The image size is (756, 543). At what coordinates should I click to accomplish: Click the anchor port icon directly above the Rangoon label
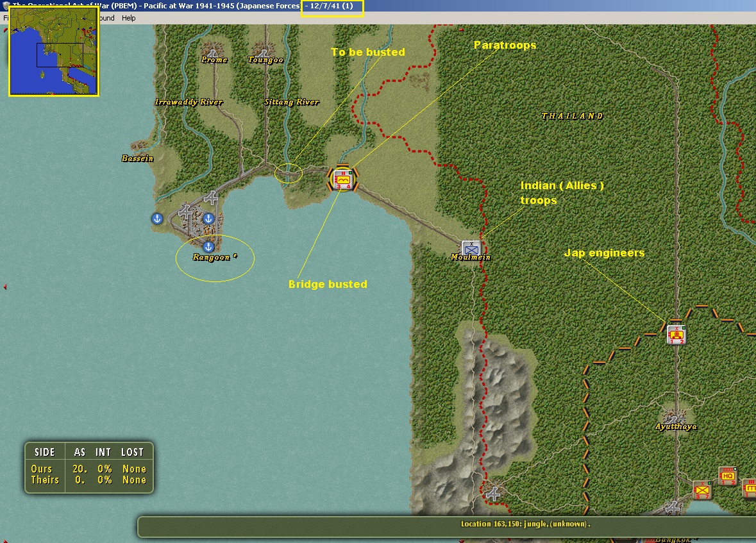[208, 246]
